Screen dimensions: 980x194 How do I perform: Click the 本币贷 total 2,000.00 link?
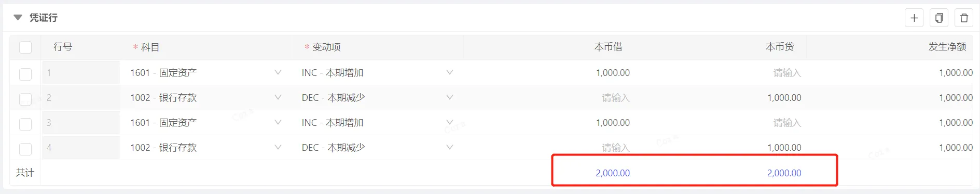[784, 173]
